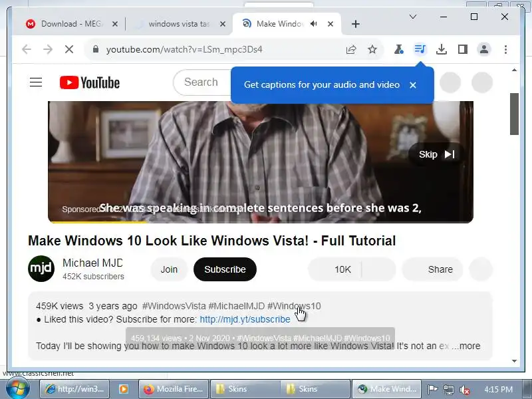Click the #MichaelMJD hashtag
532x399 pixels.
point(236,306)
